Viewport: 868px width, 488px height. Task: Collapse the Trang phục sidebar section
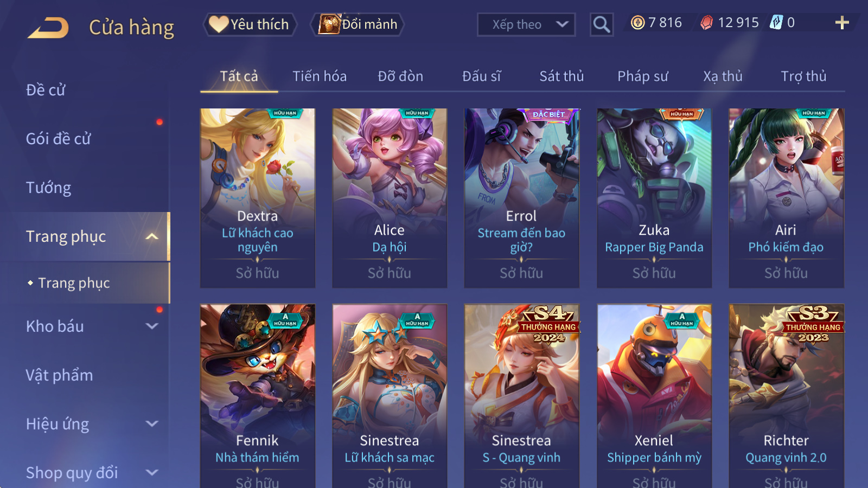click(x=152, y=236)
